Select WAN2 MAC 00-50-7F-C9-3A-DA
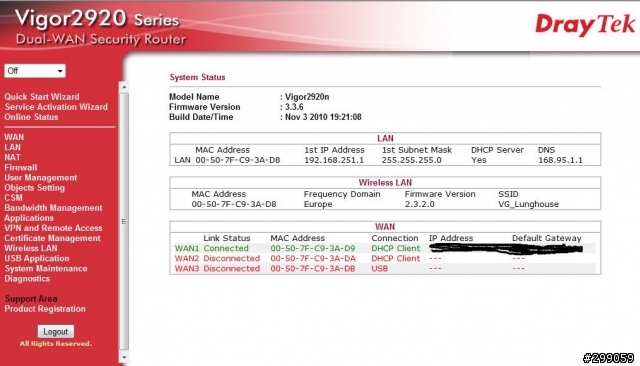The height and width of the screenshot is (366, 640). [x=313, y=258]
